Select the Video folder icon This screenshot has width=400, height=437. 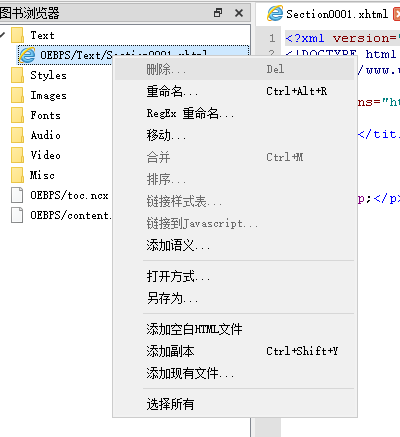(x=17, y=155)
